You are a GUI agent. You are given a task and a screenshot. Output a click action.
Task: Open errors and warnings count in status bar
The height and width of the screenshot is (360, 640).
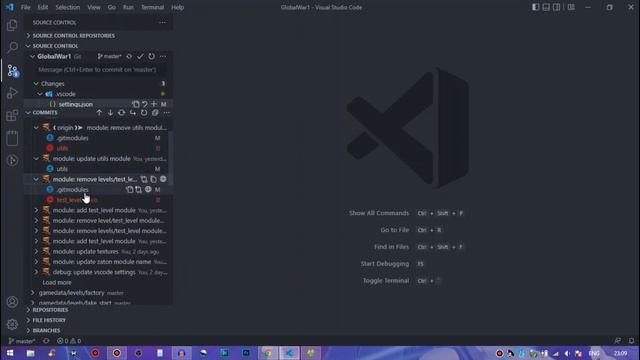click(69, 341)
